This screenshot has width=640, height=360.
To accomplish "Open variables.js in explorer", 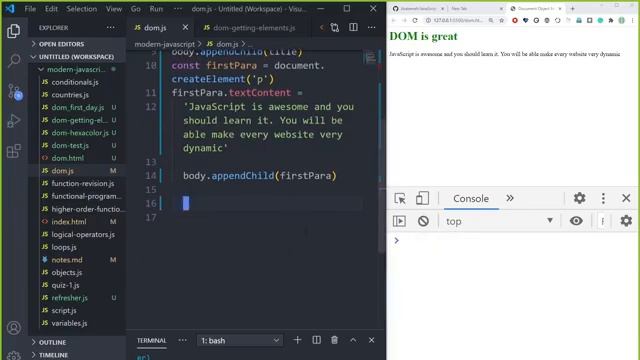I will click(x=69, y=323).
